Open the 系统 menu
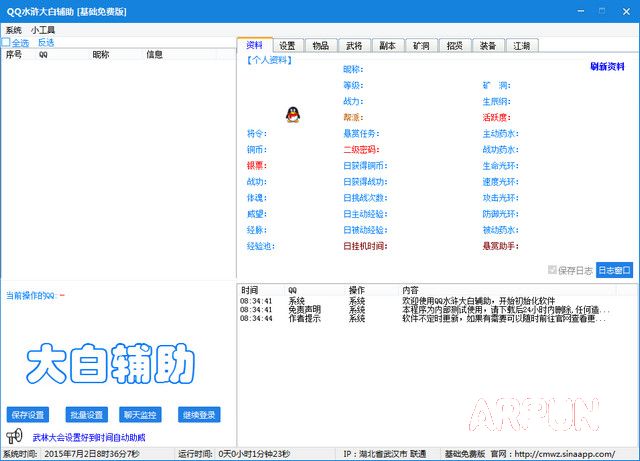Screen dimensions: 640x461 point(13,30)
